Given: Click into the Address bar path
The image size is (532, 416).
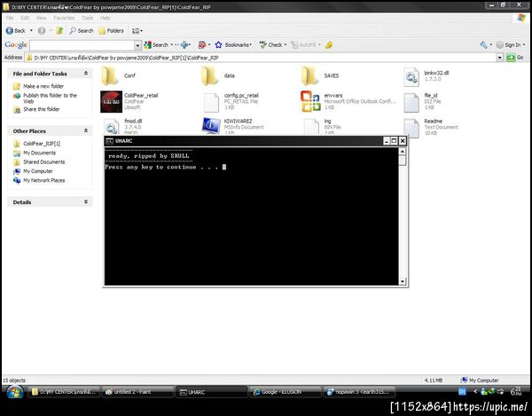Looking at the screenshot, I should (x=262, y=58).
